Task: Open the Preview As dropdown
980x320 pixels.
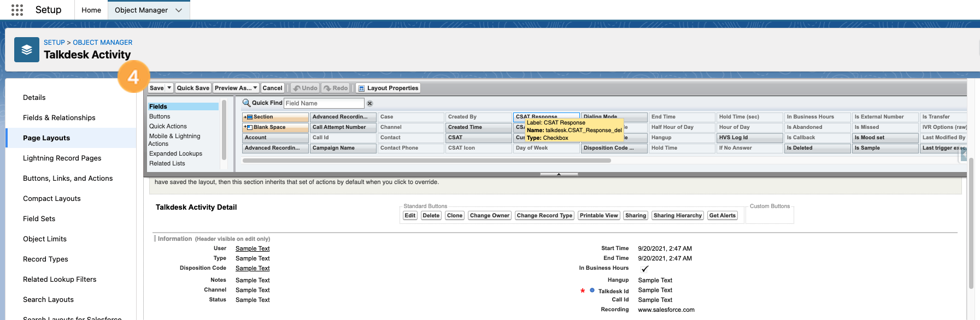Action: tap(236, 88)
